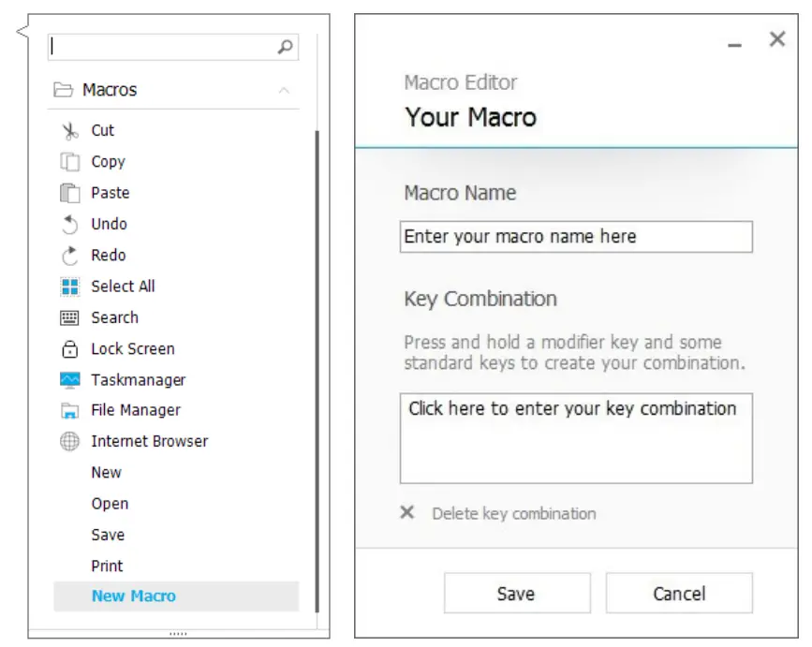The height and width of the screenshot is (647, 812).
Task: Click Delete key combination link
Action: tap(513, 514)
